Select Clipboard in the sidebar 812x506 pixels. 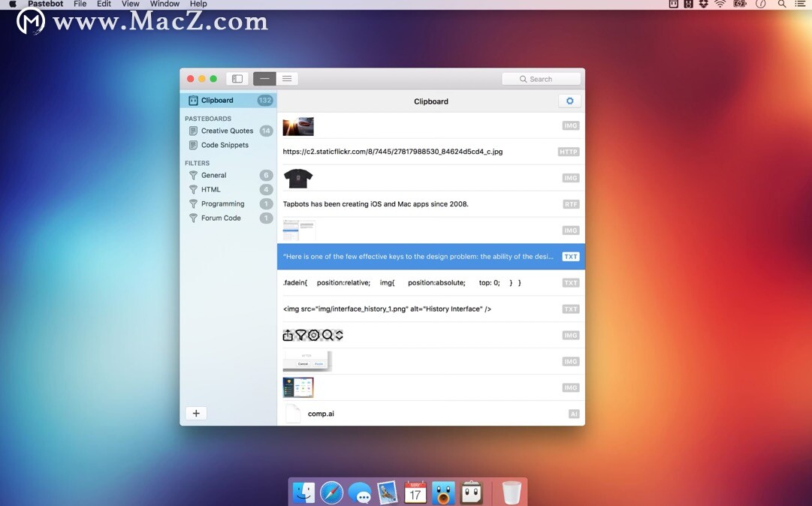coord(228,101)
